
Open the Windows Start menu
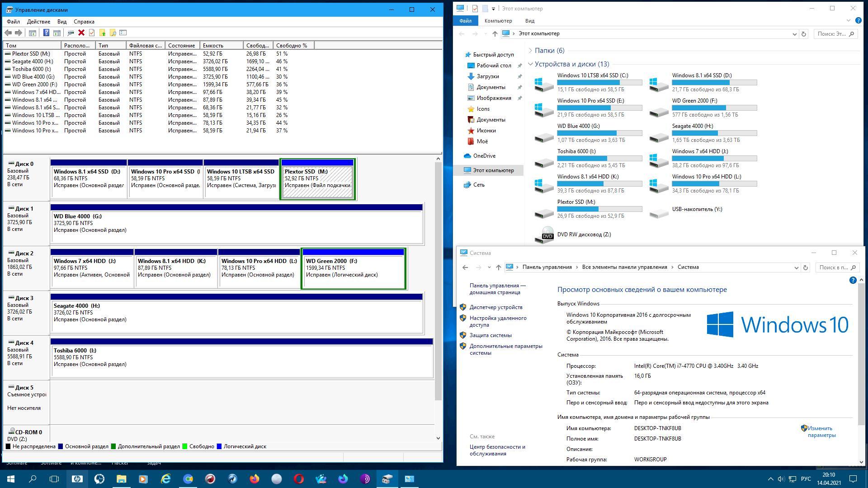tap(11, 479)
